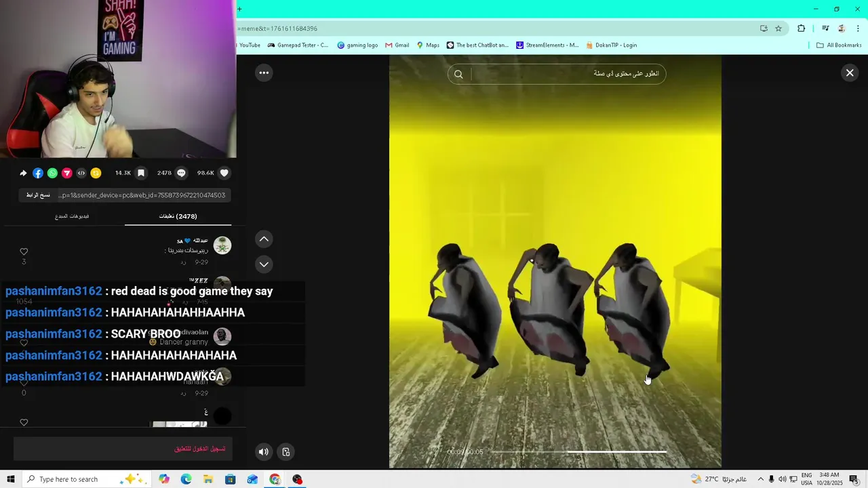Open OBS recording app in the taskbar
Image resolution: width=868 pixels, height=488 pixels.
coord(297,479)
